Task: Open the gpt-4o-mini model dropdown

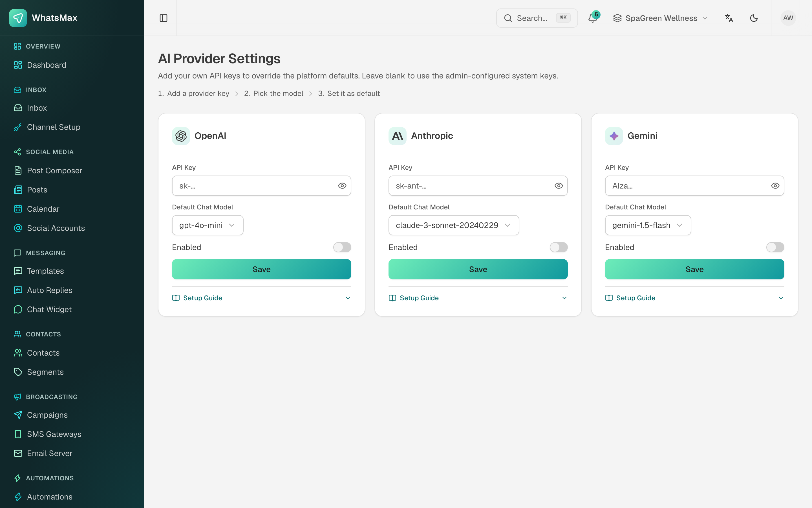Action: point(207,225)
